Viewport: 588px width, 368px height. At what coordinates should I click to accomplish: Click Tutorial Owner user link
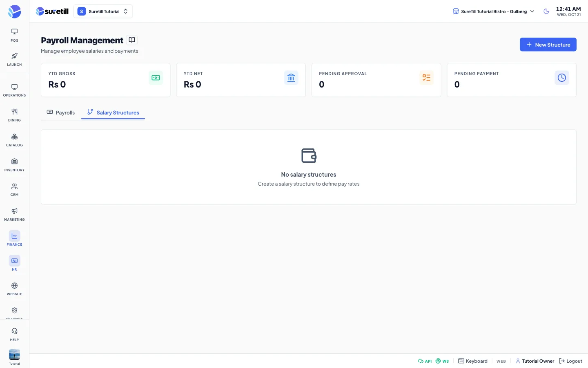coord(535,361)
